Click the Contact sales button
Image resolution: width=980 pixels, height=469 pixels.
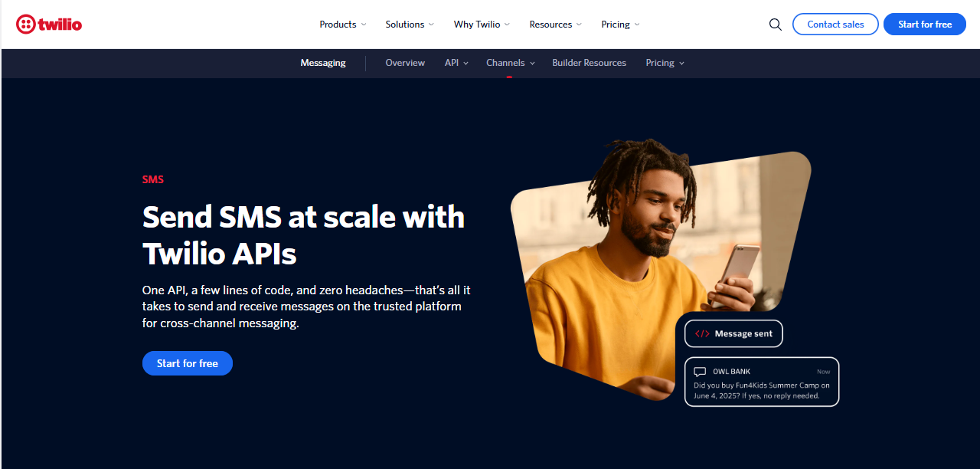click(835, 24)
